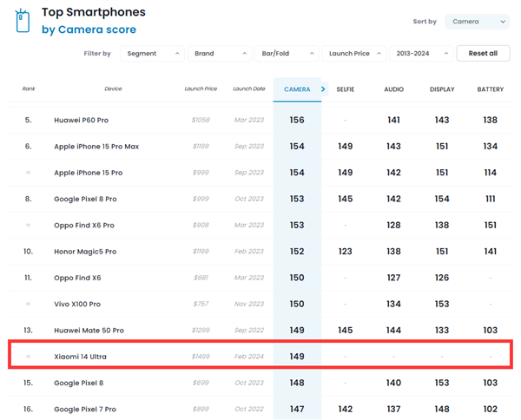Switch to the SELFIE column tab
Screen dimensions: 521x420
[346, 89]
